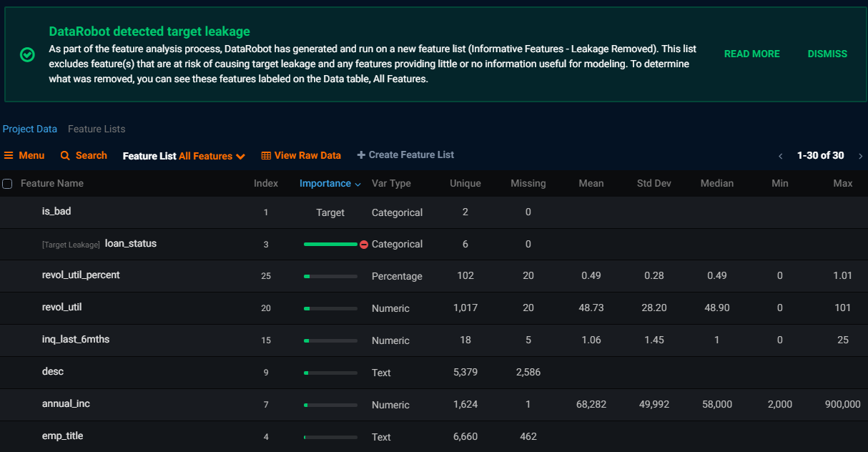Click the 5,379 unique value for desc
Image resolution: width=868 pixels, height=452 pixels.
[465, 373]
